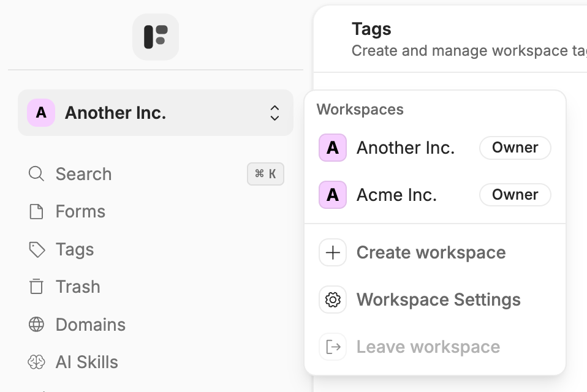Image resolution: width=587 pixels, height=392 pixels.
Task: Click the Owner badge next to Acme Inc.
Action: 515,195
